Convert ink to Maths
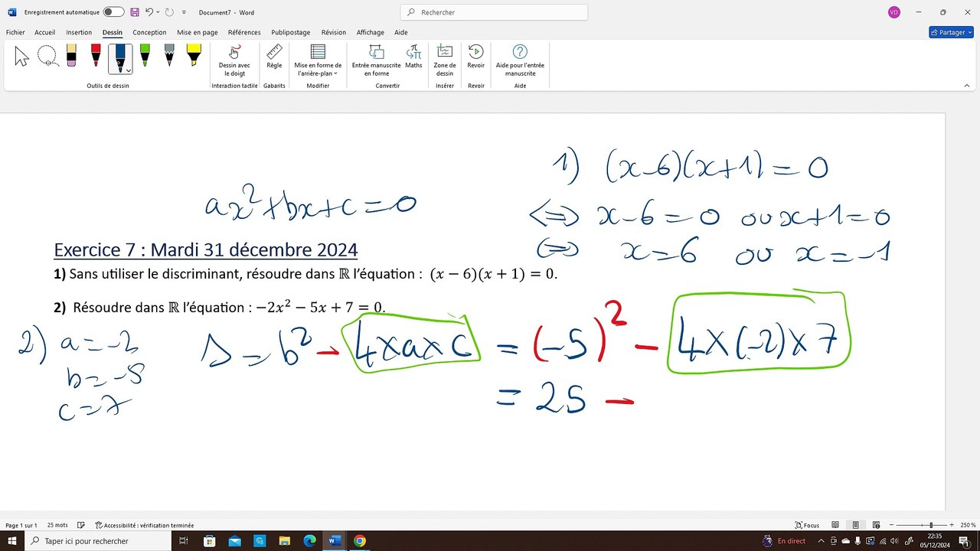This screenshot has width=980, height=551. coord(413,57)
